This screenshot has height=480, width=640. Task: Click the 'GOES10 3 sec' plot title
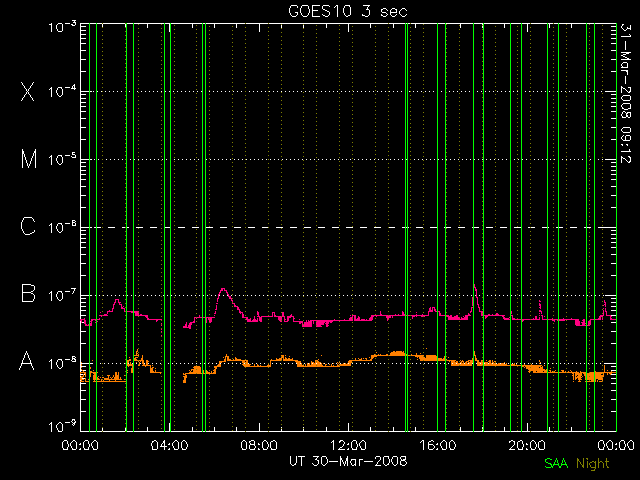(x=348, y=11)
